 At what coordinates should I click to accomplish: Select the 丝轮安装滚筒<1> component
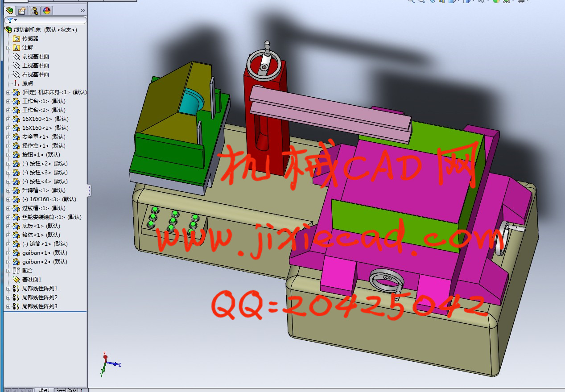pos(52,217)
